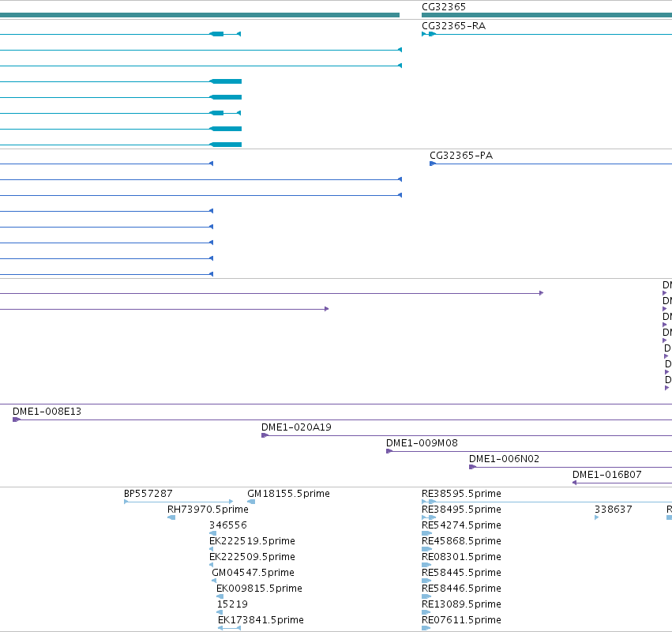Click the RH73970.5prime EST glyph
Screen dimensions: 672x632
point(171,518)
